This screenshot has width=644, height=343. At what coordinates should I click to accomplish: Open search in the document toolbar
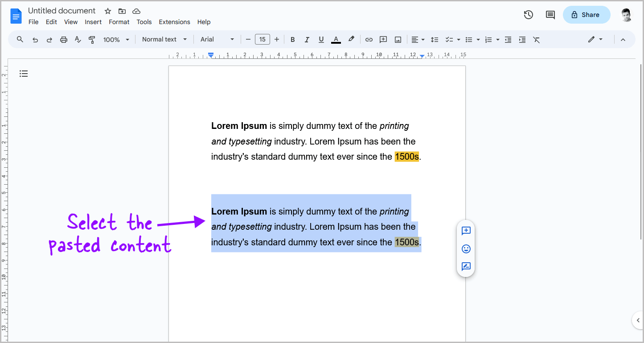pyautogui.click(x=20, y=39)
